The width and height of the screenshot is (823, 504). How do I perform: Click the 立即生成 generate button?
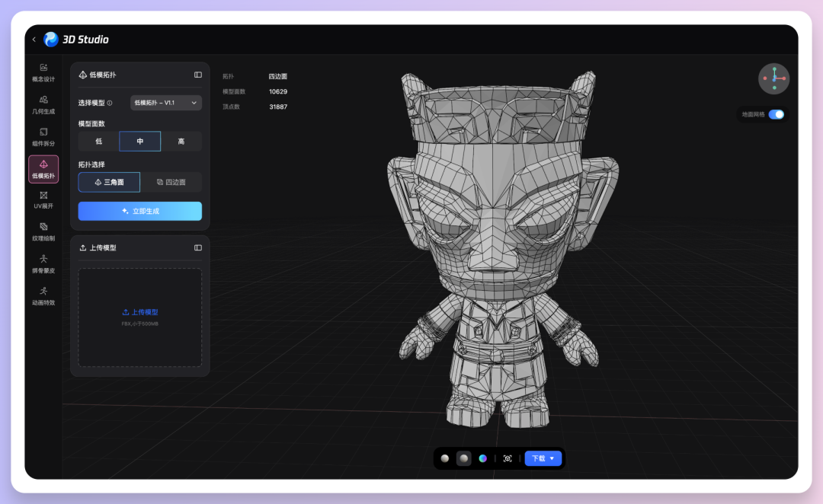click(x=139, y=211)
